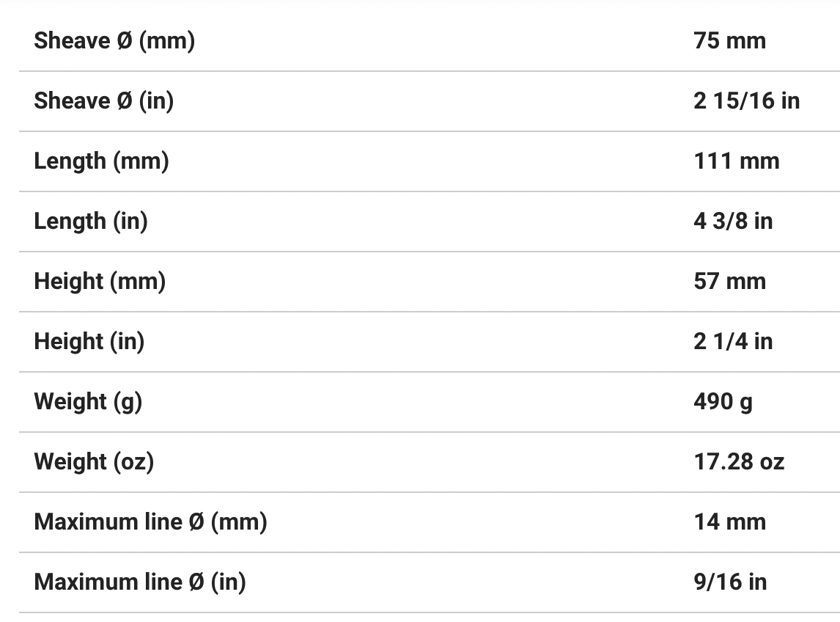Select the "490 g" weight value
Screen dimensions: 840x622
pyautogui.click(x=723, y=402)
